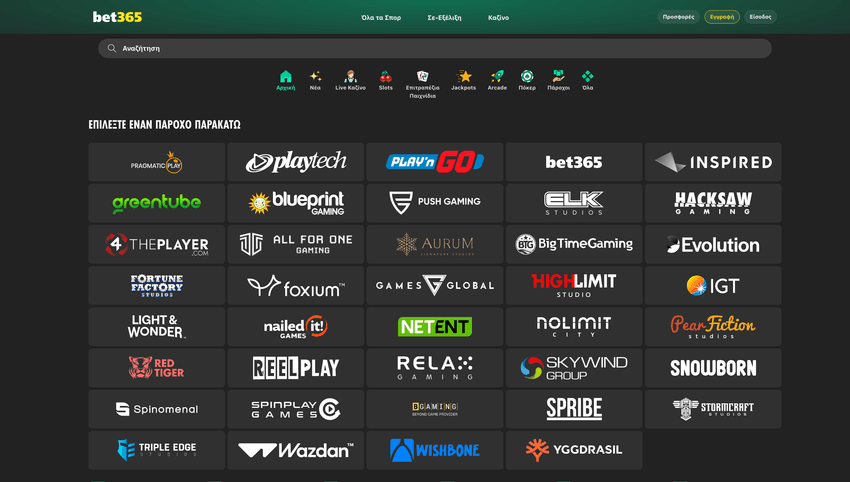Pick the Foxium provider tile
Screen dimensions: 850x482
click(x=296, y=286)
